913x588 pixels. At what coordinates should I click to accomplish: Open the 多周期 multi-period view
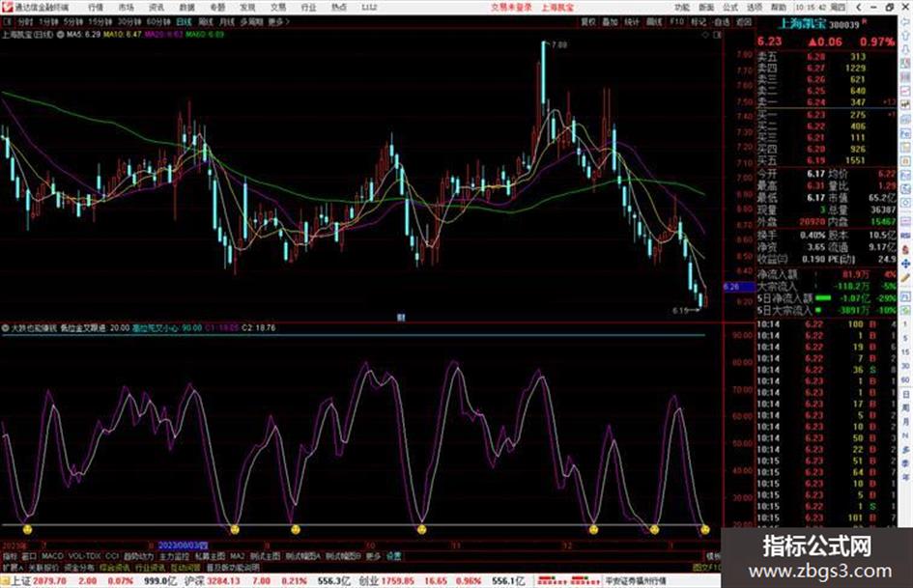pyautogui.click(x=251, y=21)
